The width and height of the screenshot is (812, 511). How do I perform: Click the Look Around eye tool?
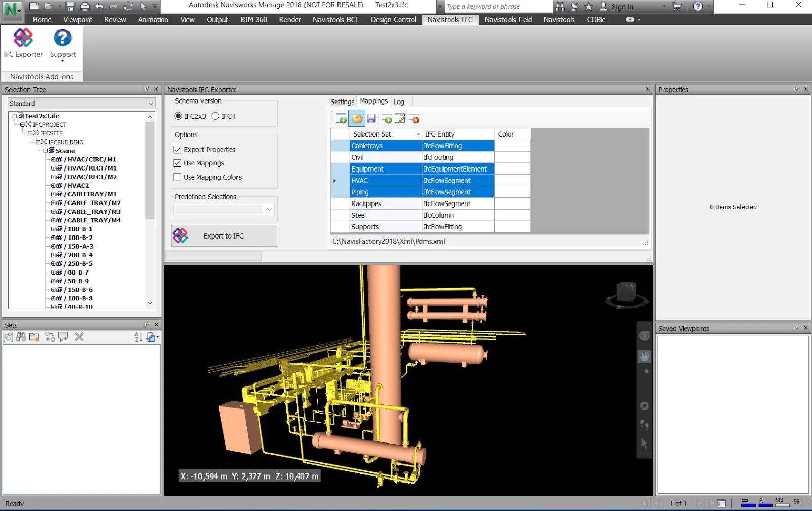(645, 405)
